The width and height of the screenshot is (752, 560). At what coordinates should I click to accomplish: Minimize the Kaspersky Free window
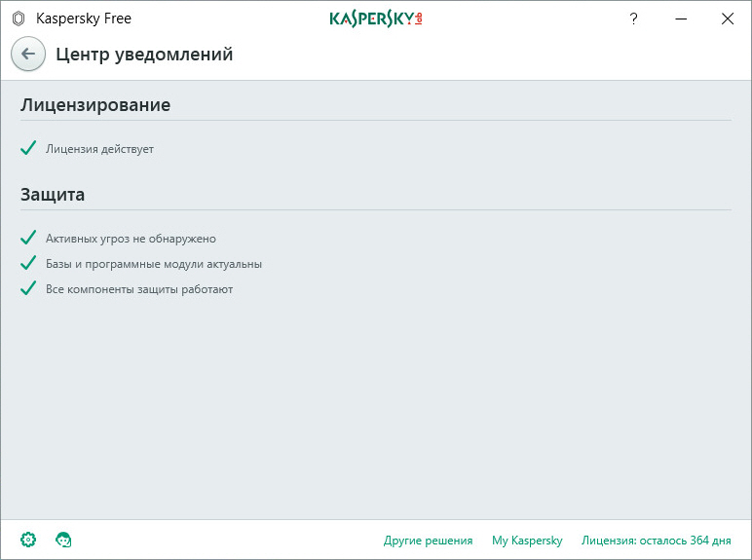(681, 19)
